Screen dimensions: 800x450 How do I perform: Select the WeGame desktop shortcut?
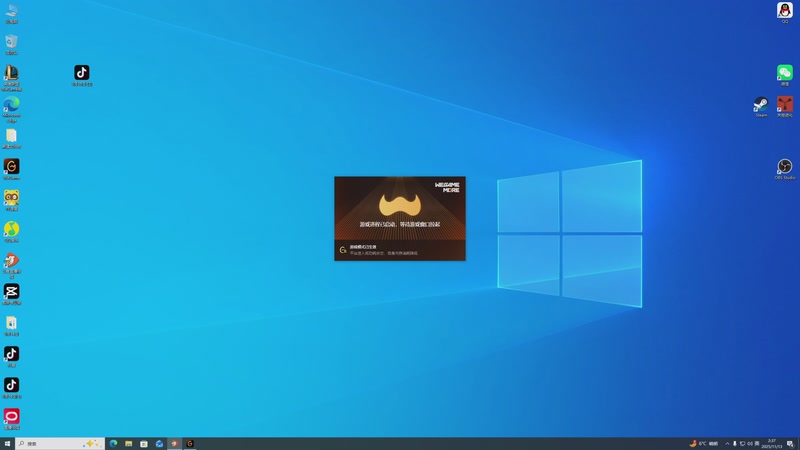point(11,169)
